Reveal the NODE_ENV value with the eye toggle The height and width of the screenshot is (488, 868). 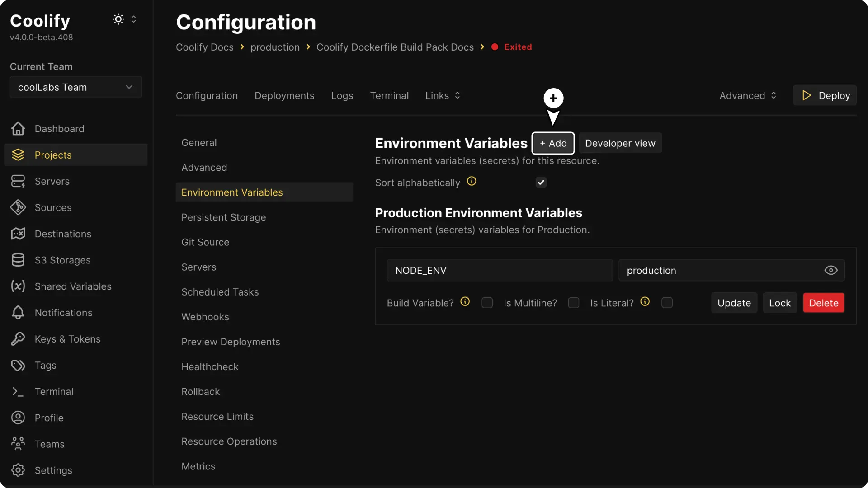pyautogui.click(x=830, y=270)
